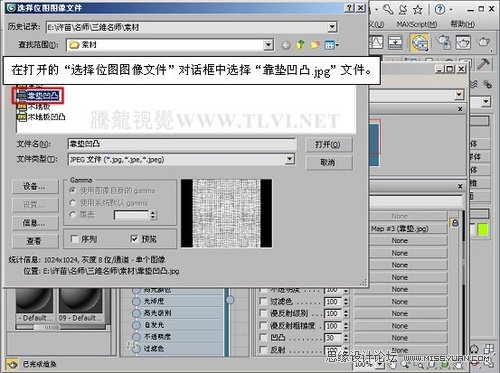Click the render status icon in the bottom-left
The width and height of the screenshot is (500, 373).
tap(12, 364)
